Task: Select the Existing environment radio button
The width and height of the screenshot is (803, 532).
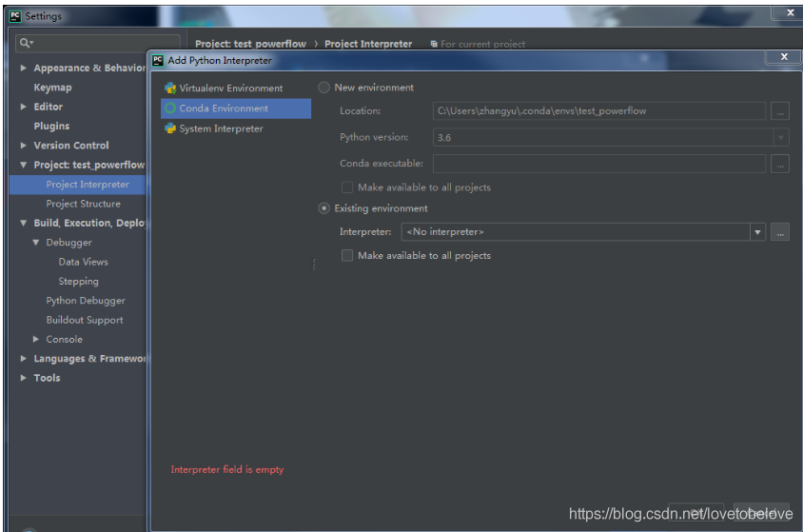Action: (323, 208)
